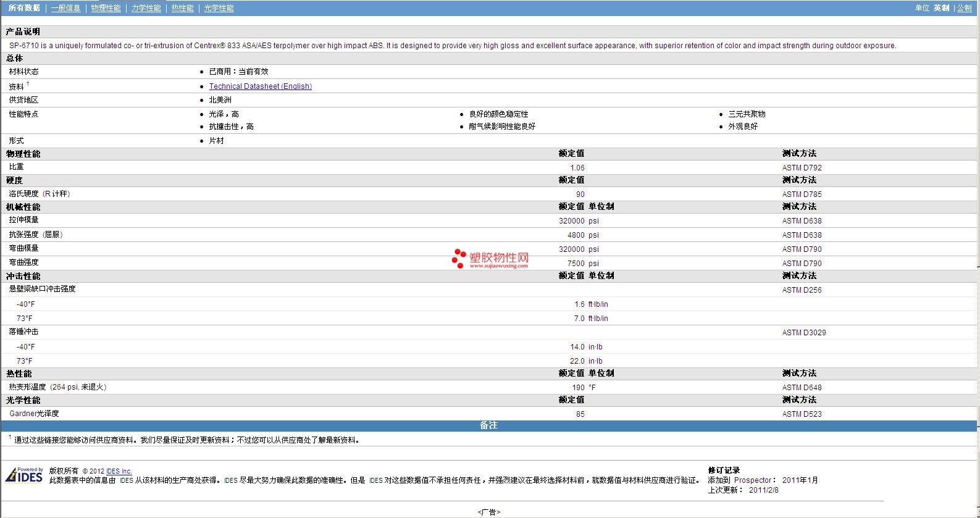
Task: Open Technical Datasheet (English) link
Action: point(260,86)
